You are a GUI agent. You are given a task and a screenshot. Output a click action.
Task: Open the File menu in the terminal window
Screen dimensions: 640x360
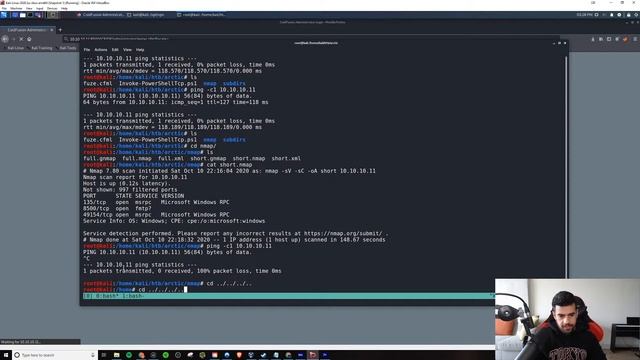(x=87, y=50)
